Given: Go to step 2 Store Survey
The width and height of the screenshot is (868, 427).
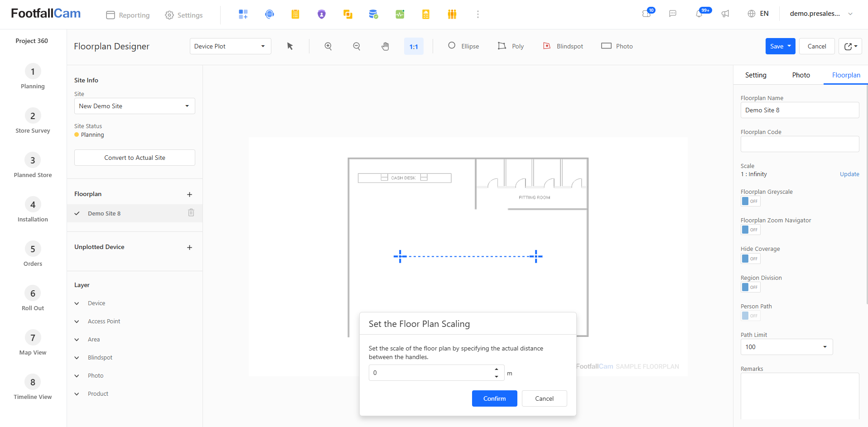Looking at the screenshot, I should (x=33, y=121).
